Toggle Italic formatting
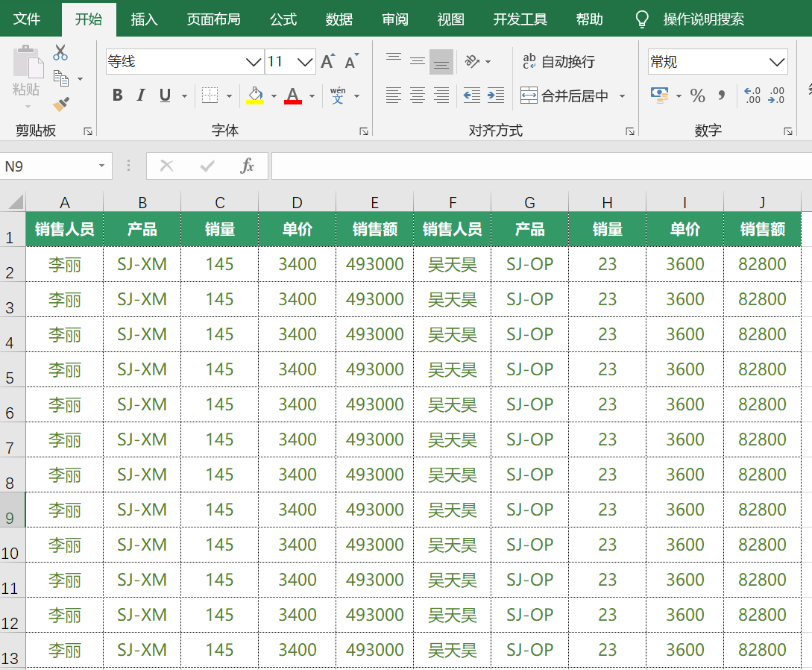812x670 pixels. tap(141, 96)
